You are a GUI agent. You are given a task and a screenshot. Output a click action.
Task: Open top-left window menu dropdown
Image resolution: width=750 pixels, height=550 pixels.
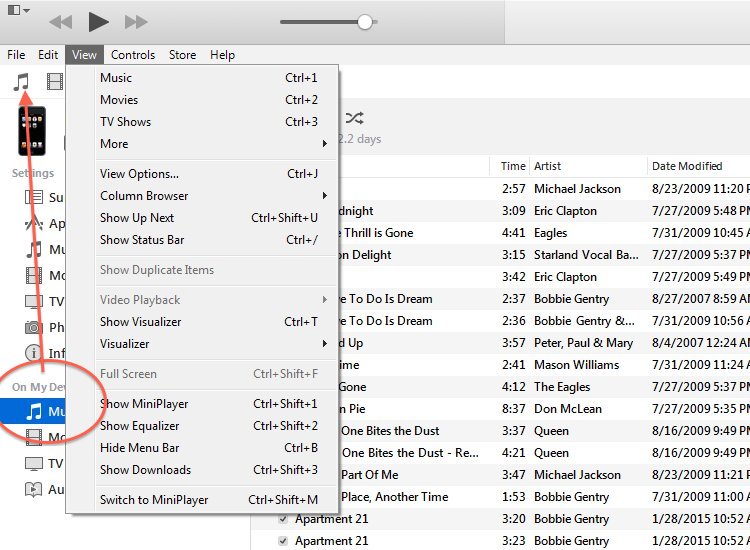[19, 10]
